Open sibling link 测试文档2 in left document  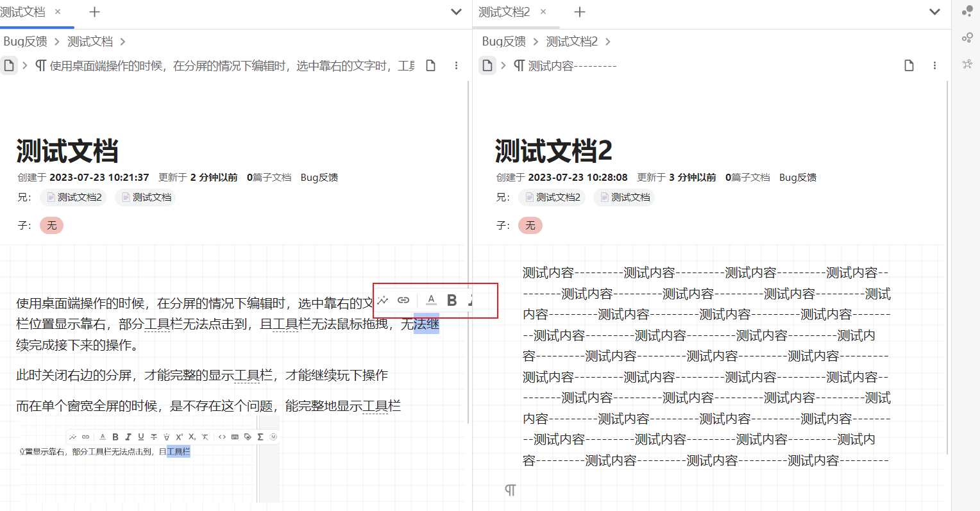[x=73, y=197]
